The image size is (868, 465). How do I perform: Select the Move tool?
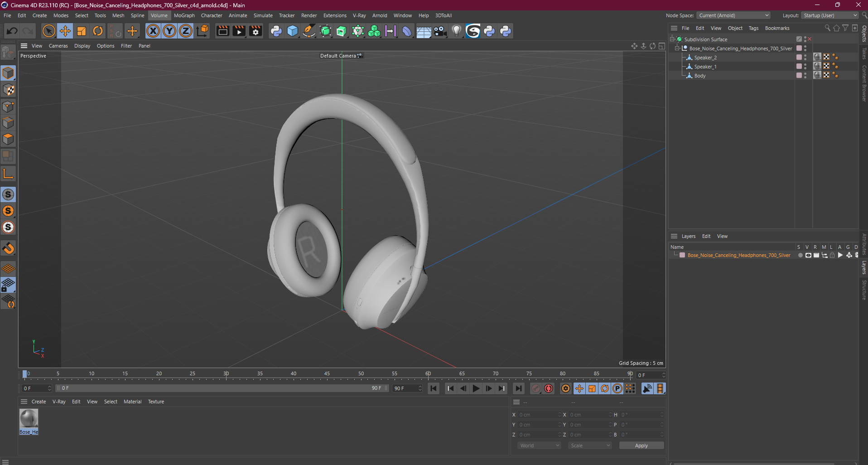65,31
